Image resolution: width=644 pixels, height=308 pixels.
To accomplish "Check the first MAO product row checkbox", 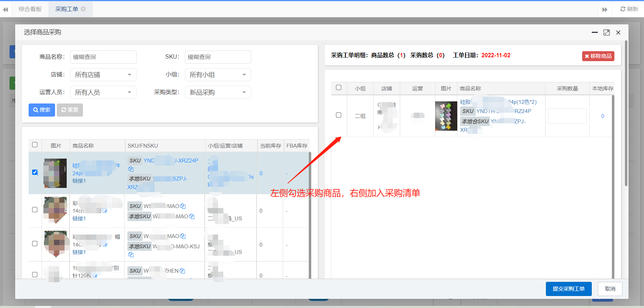I will [x=35, y=210].
